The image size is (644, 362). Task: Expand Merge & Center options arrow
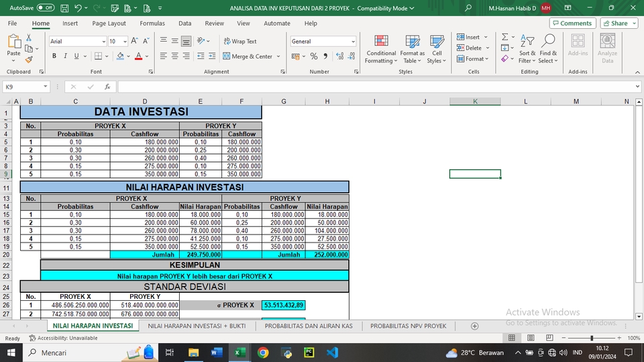click(x=278, y=56)
